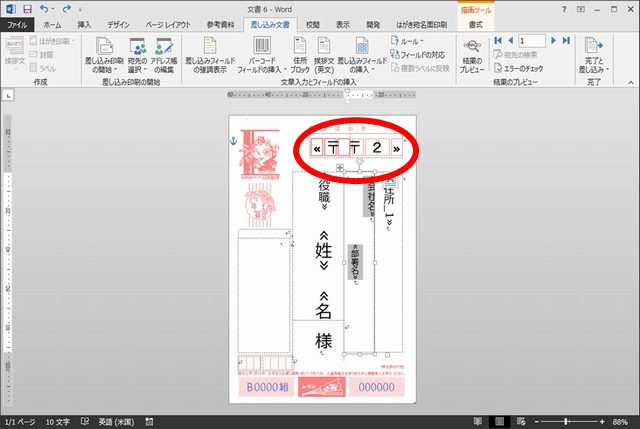
Task: Click エラーのチェック button
Action: click(518, 68)
